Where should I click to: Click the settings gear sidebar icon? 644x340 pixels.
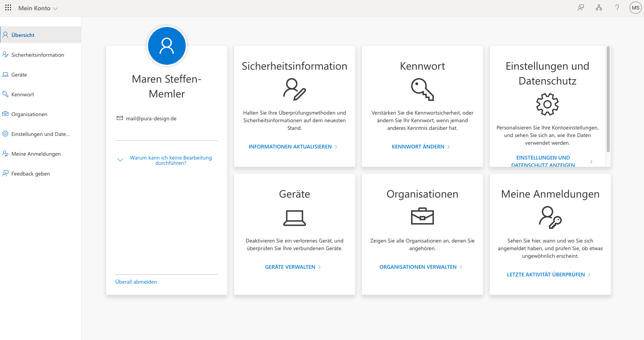coord(5,134)
